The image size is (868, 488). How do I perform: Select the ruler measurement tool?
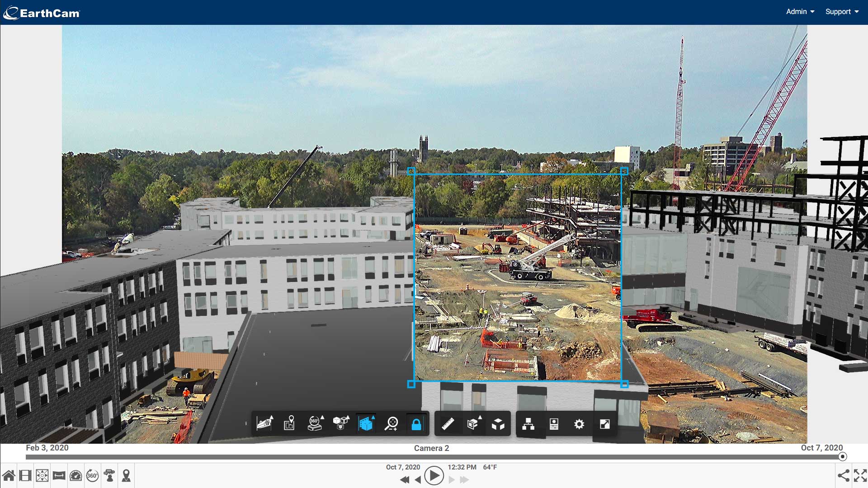448,424
